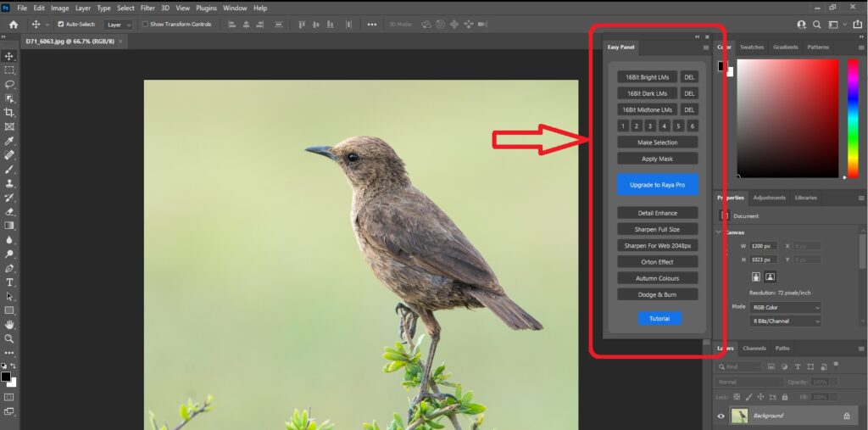Click the Home icon in options bar
The width and height of the screenshot is (868, 430).
tap(13, 25)
